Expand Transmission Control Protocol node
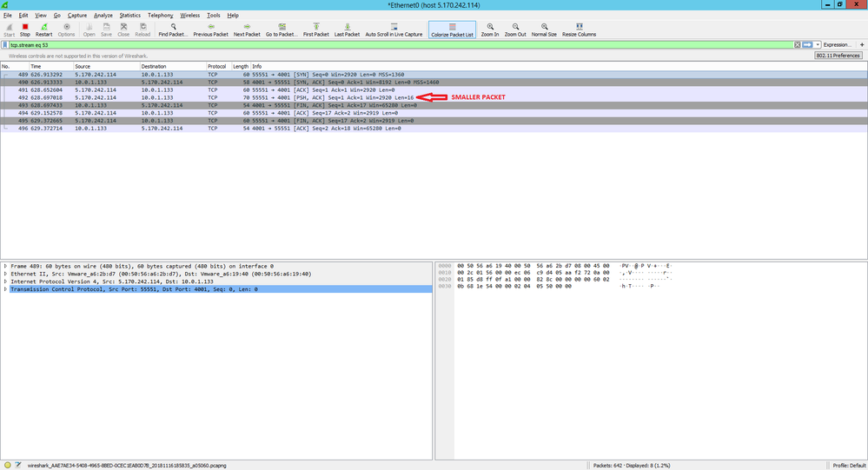The width and height of the screenshot is (868, 470). click(x=5, y=289)
